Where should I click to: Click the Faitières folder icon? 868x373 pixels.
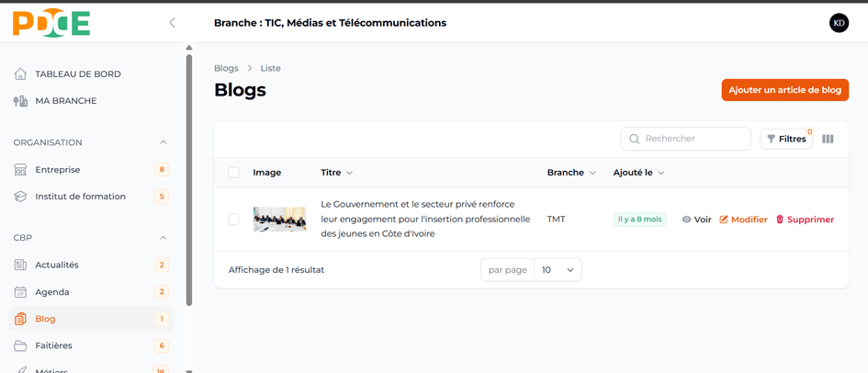[x=20, y=346]
